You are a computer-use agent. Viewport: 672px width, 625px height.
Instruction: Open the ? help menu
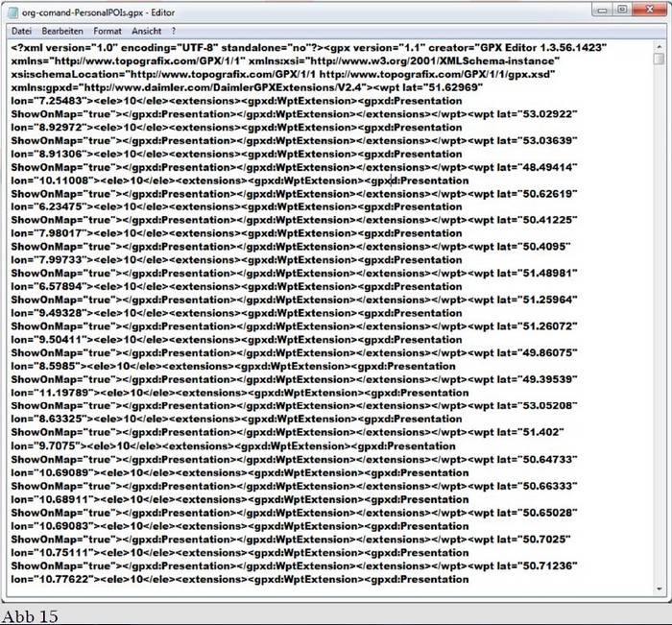[174, 31]
